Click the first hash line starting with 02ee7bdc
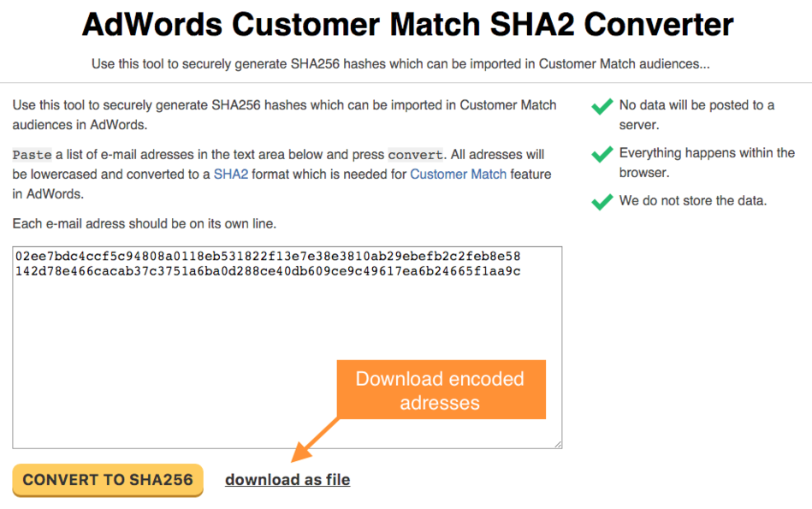This screenshot has width=812, height=509. (x=267, y=257)
